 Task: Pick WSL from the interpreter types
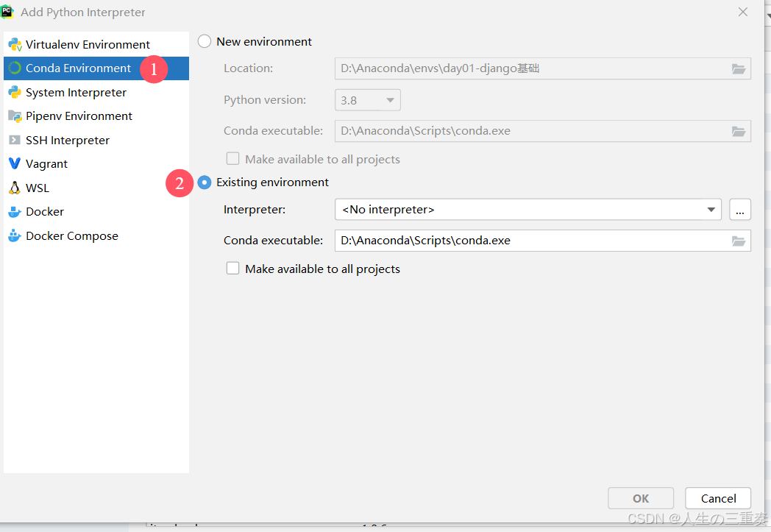click(96, 188)
